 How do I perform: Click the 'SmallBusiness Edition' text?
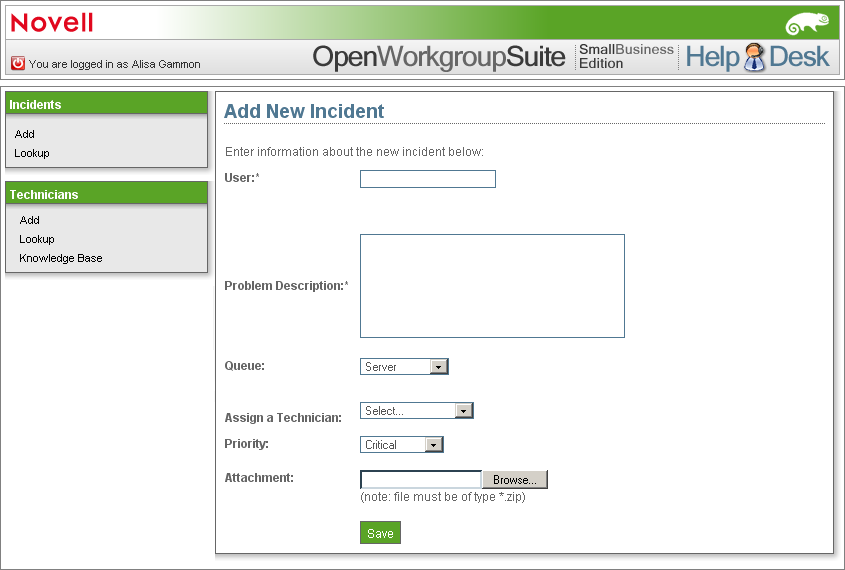click(x=626, y=57)
